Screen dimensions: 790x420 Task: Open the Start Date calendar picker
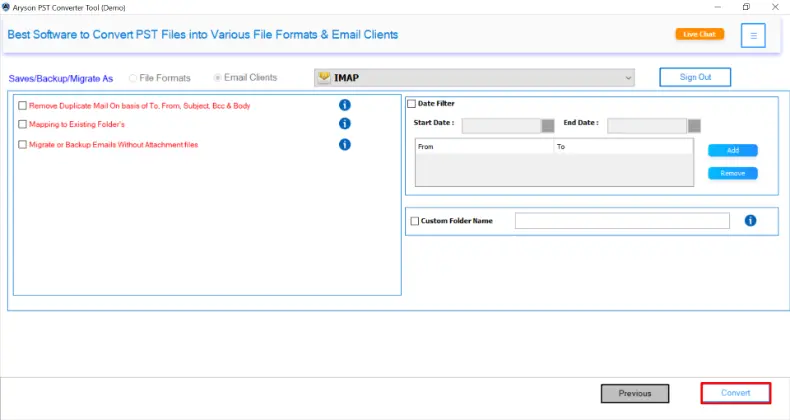pos(548,125)
